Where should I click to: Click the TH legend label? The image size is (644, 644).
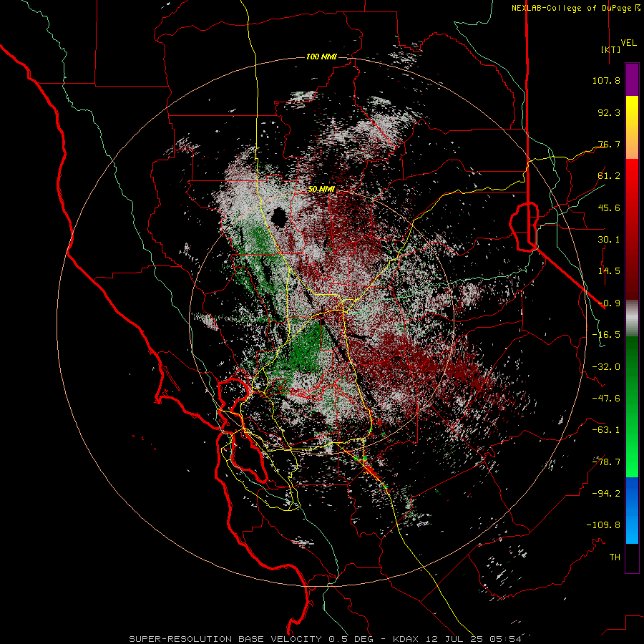(615, 557)
